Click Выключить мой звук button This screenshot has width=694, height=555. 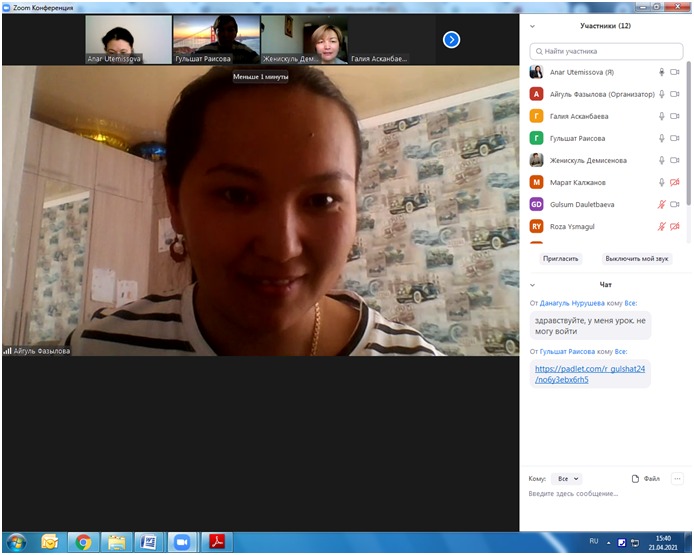(x=636, y=259)
